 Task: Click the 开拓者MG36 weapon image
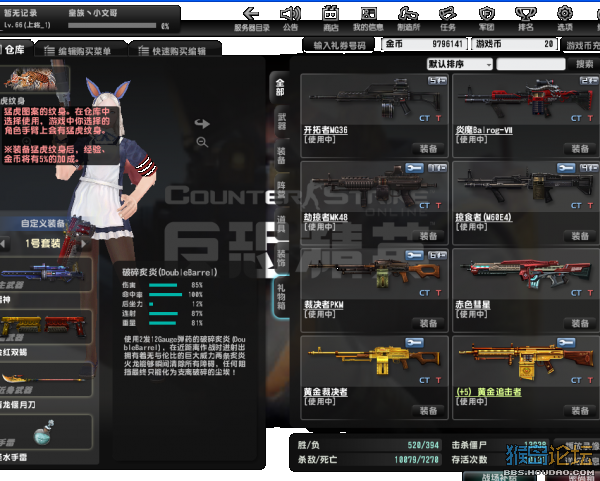pyautogui.click(x=374, y=98)
